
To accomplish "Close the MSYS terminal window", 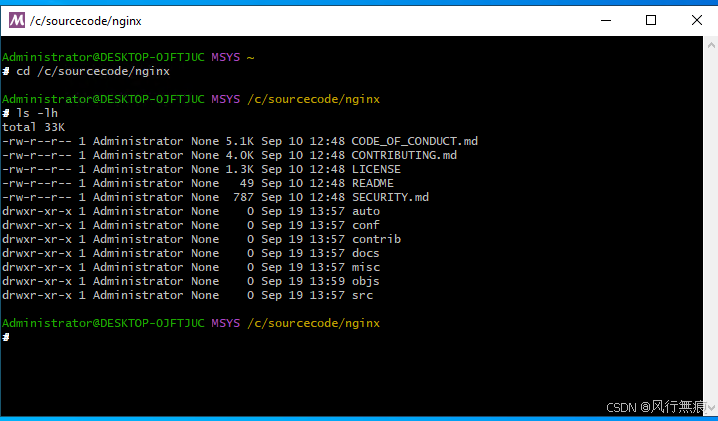I will (696, 20).
